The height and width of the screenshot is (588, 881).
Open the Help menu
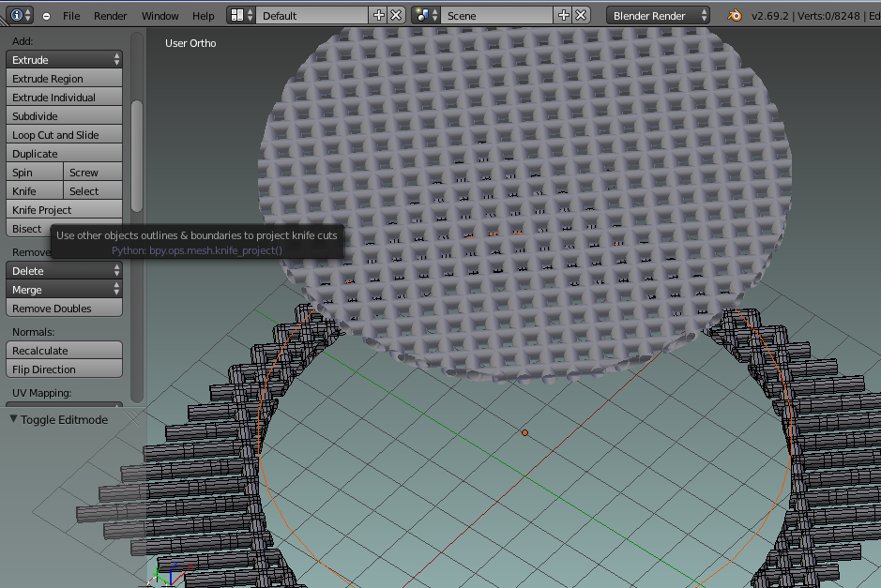204,16
